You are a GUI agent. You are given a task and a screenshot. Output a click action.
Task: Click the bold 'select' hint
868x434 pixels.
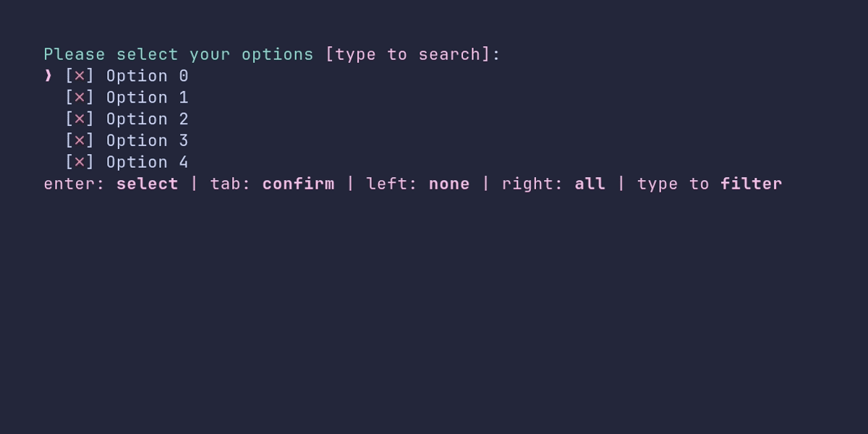148,184
